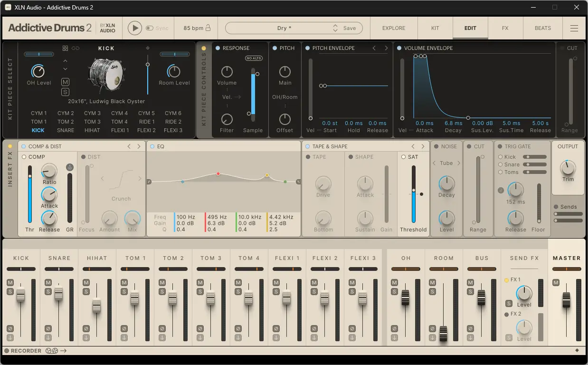Click the output routing arrow icon under Snare fader

[48, 337]
